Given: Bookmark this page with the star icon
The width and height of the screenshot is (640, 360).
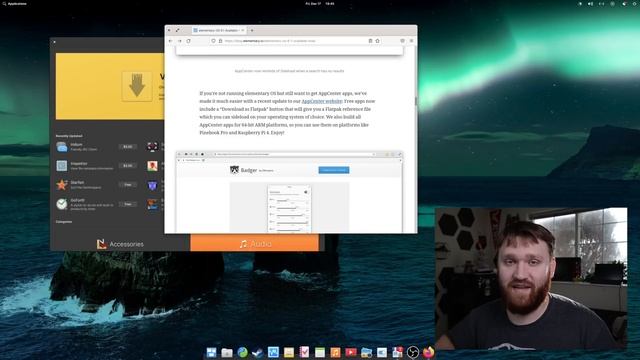Looking at the screenshot, I should pyautogui.click(x=378, y=41).
